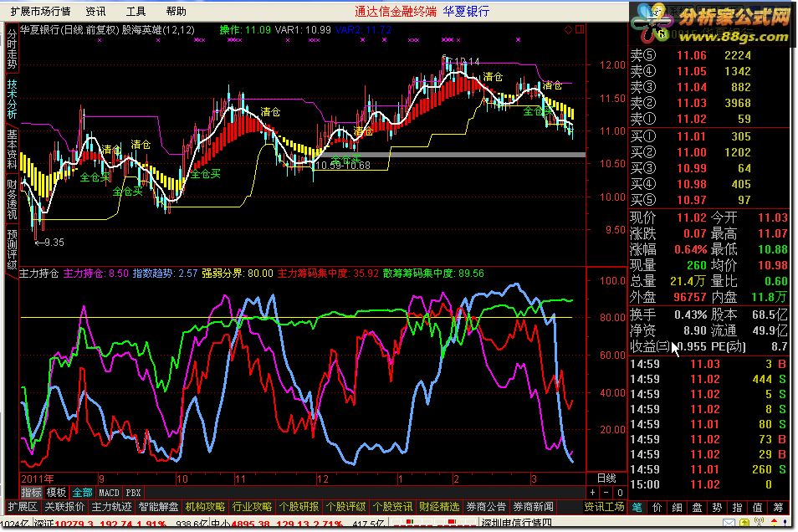Open the 财经精选 tab
The image size is (798, 532).
coord(439,507)
